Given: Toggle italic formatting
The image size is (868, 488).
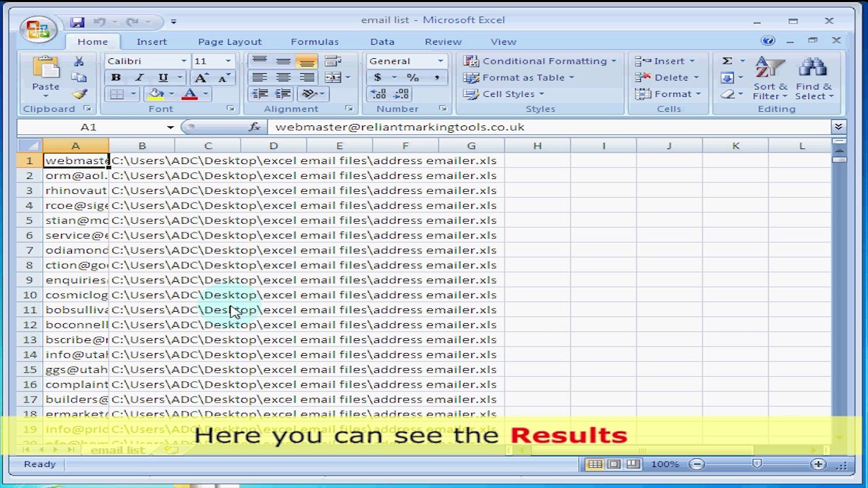Looking at the screenshot, I should [x=139, y=78].
